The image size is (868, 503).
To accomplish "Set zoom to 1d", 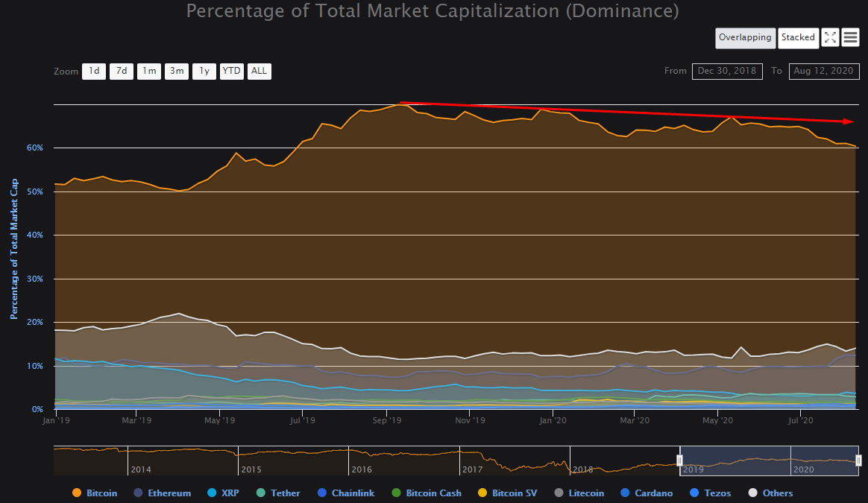I will pos(94,71).
